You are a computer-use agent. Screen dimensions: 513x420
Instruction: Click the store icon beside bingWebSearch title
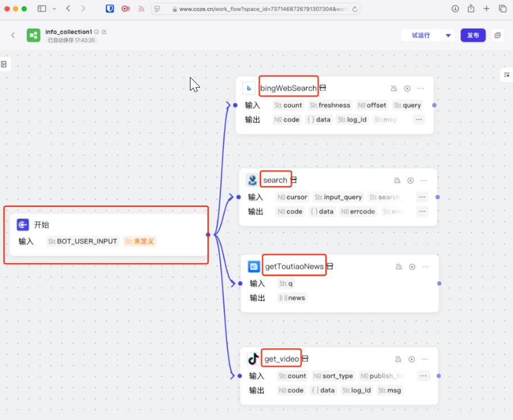(x=323, y=88)
